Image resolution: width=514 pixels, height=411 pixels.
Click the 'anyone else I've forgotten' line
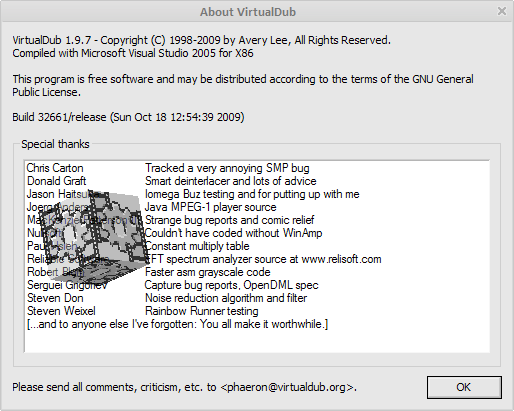(177, 324)
